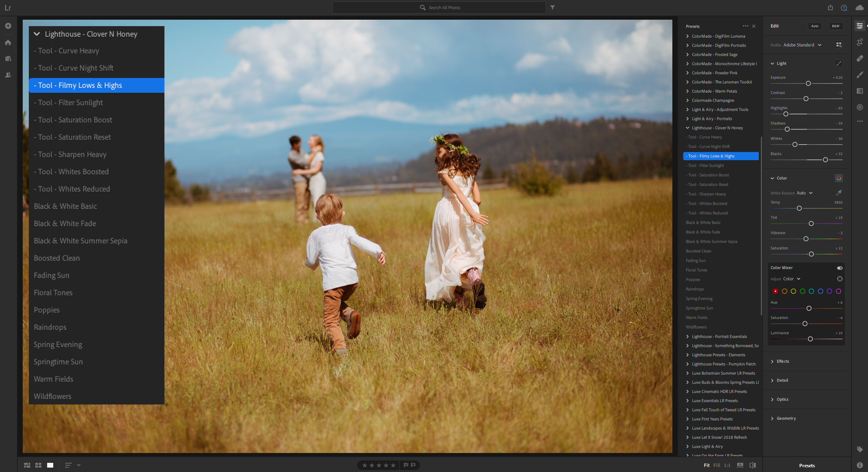
Task: Select the orange color in Color Mixer
Action: tap(785, 291)
